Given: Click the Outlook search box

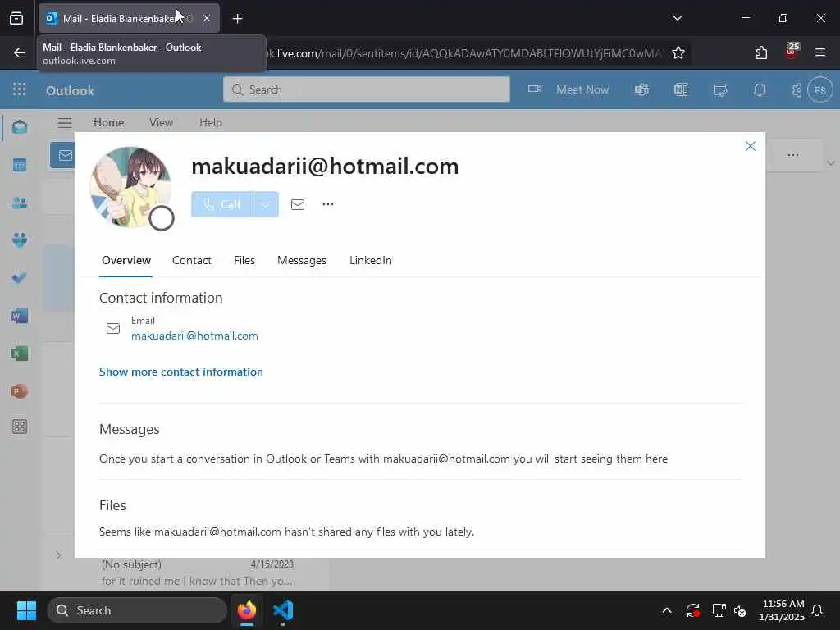Looking at the screenshot, I should tap(367, 89).
